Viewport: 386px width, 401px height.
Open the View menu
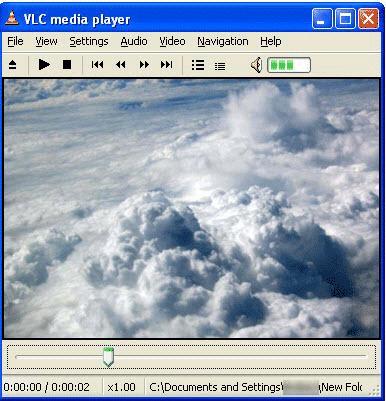46,41
